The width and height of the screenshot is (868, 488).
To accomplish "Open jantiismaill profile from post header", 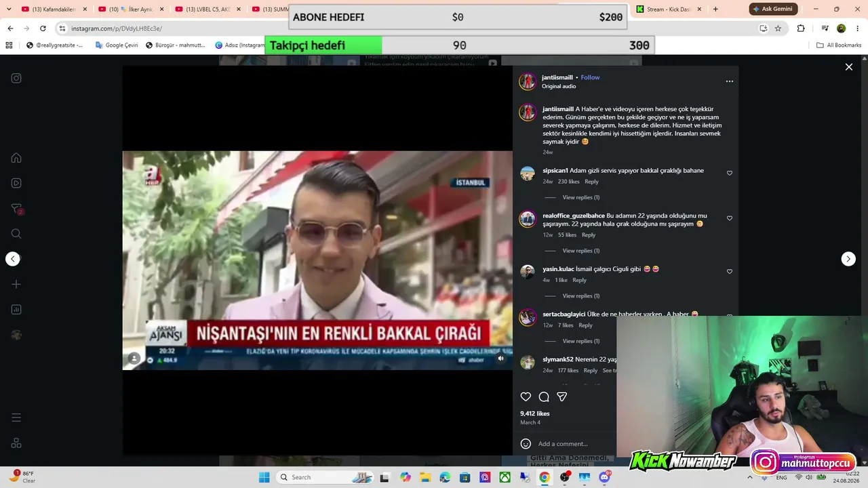I will [557, 77].
